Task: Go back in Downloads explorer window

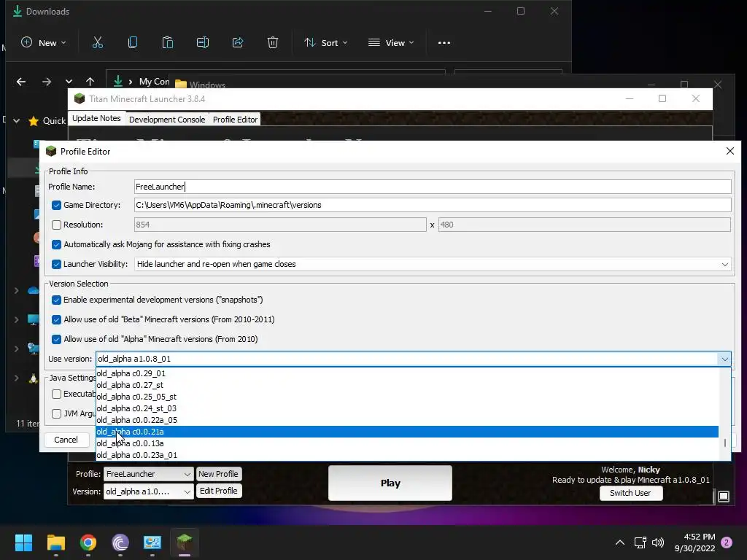Action: 21,82
